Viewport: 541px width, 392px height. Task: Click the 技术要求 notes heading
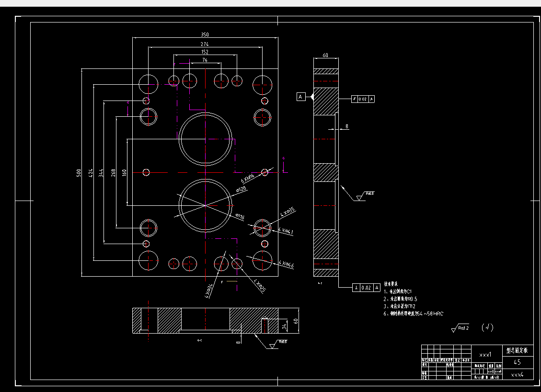click(391, 284)
